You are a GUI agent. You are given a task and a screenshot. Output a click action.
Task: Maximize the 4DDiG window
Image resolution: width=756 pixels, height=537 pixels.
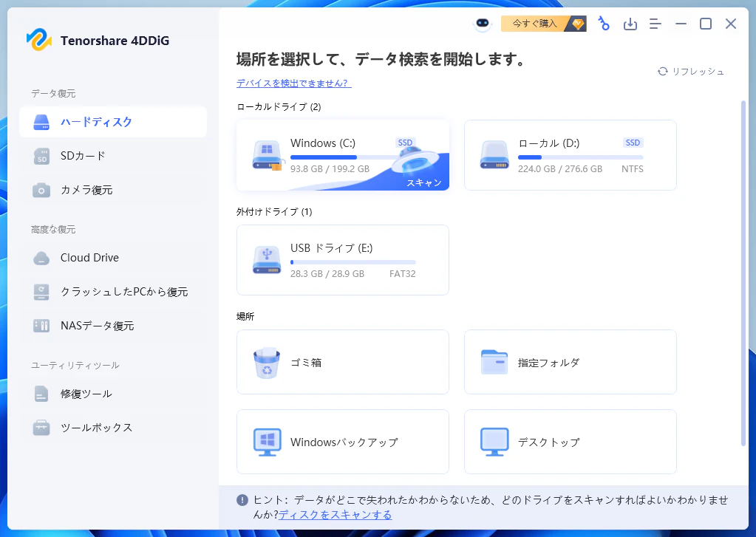pyautogui.click(x=705, y=24)
